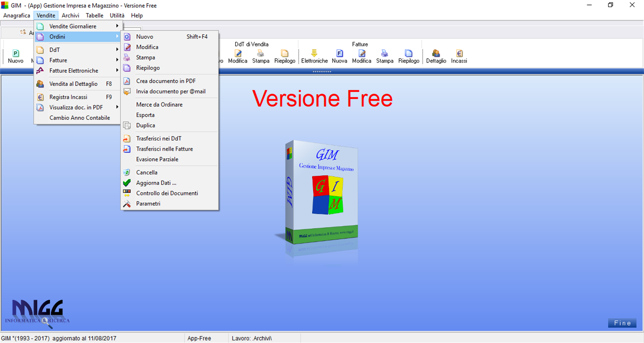Choose Modifica in the Ordini submenu

click(x=169, y=47)
